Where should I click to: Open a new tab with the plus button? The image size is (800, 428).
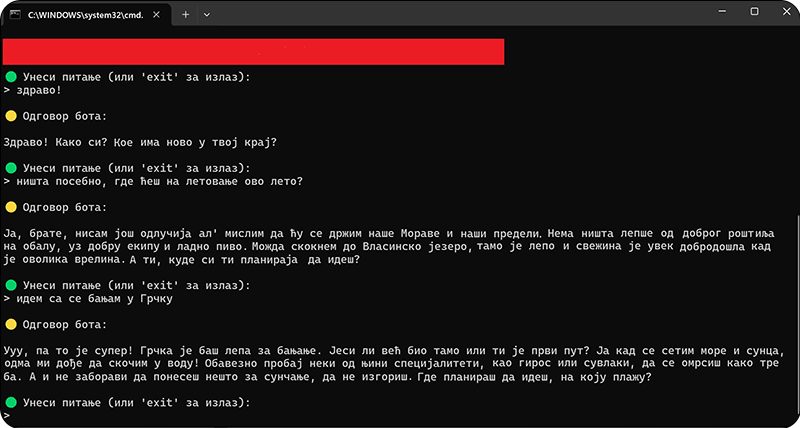(186, 15)
